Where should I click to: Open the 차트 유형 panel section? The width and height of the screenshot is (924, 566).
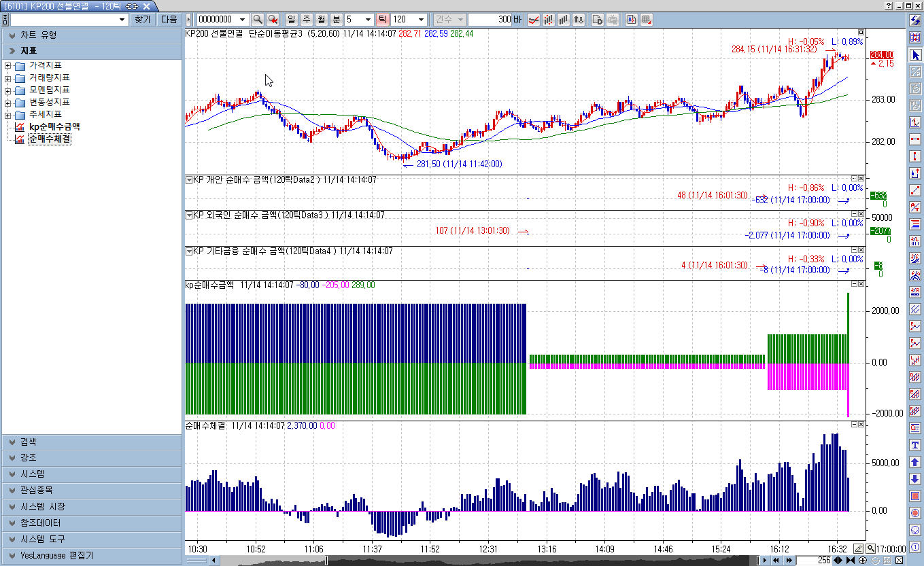(92, 35)
